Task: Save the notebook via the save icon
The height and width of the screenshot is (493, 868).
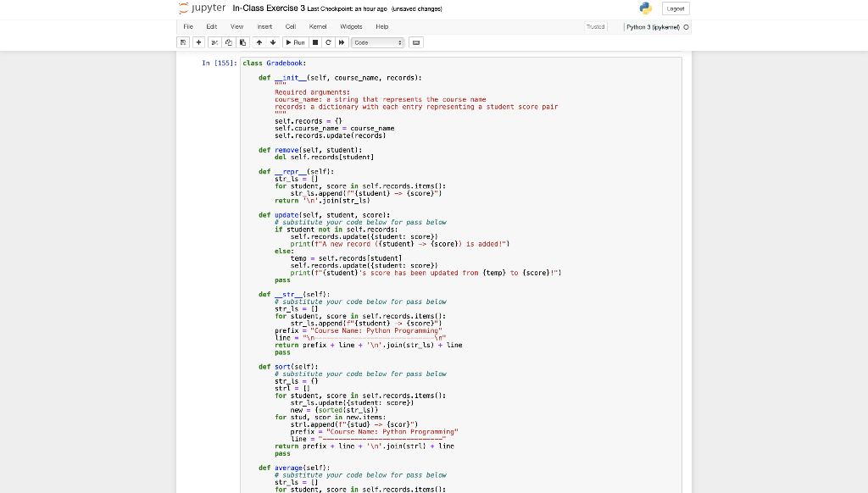Action: click(183, 42)
